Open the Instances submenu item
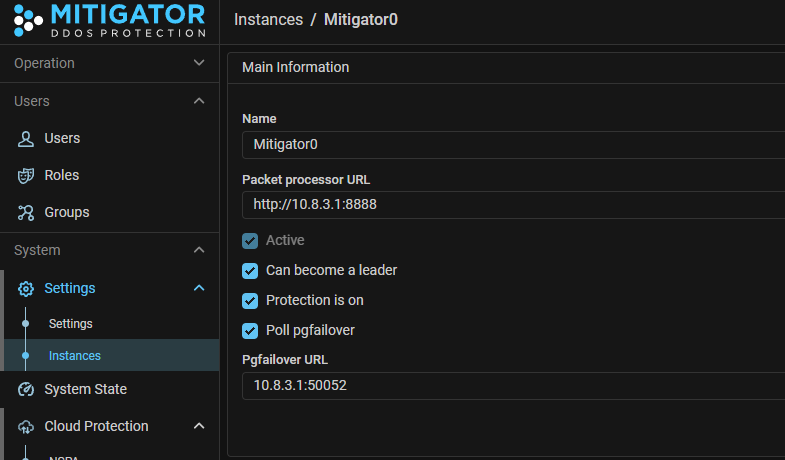 75,355
